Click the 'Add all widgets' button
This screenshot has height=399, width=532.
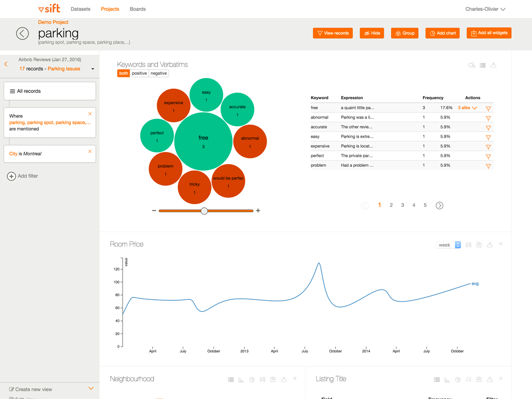489,33
